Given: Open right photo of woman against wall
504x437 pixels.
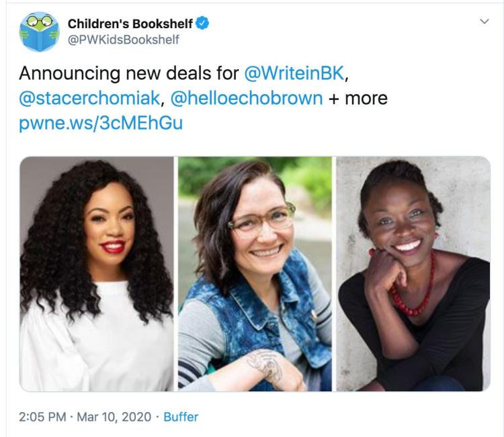Looking at the screenshot, I should (x=413, y=273).
